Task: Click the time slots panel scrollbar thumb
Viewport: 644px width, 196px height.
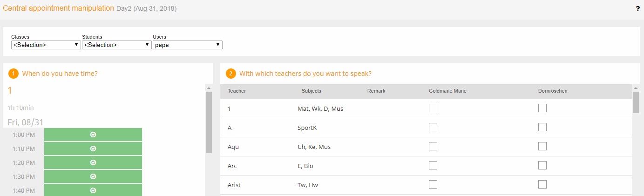Action: [209, 122]
